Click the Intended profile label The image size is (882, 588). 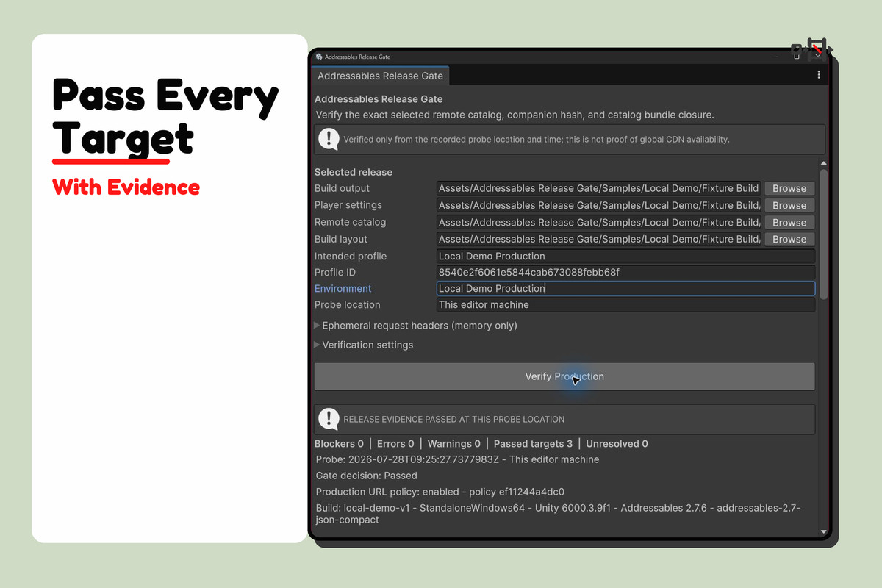click(351, 256)
